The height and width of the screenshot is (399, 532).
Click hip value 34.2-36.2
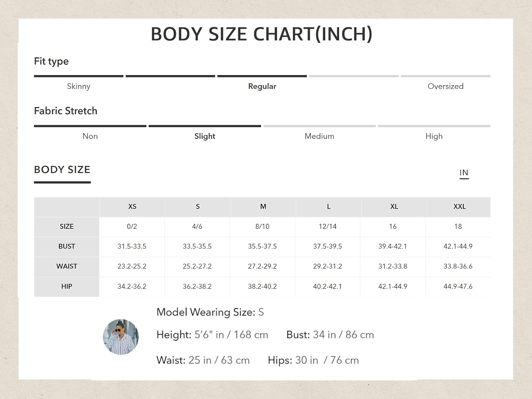click(132, 287)
